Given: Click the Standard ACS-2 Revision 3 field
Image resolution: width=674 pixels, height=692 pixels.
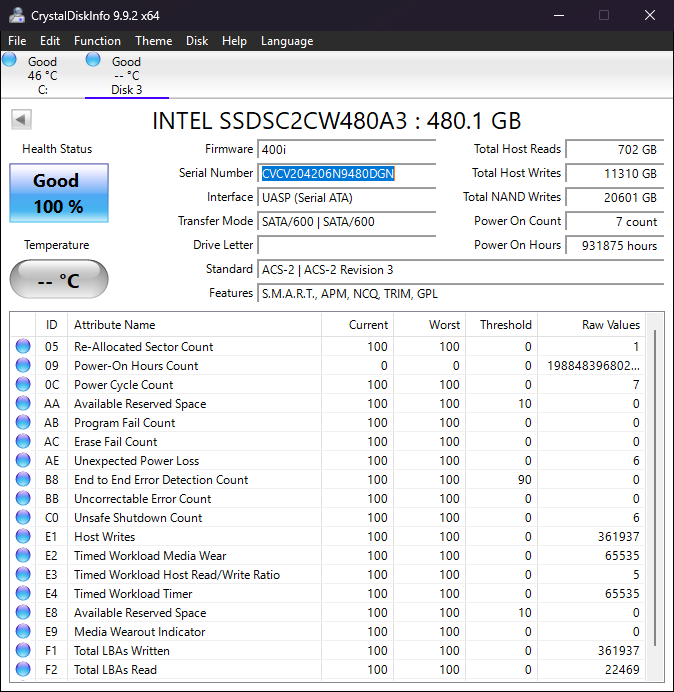Looking at the screenshot, I should pyautogui.click(x=460, y=269).
